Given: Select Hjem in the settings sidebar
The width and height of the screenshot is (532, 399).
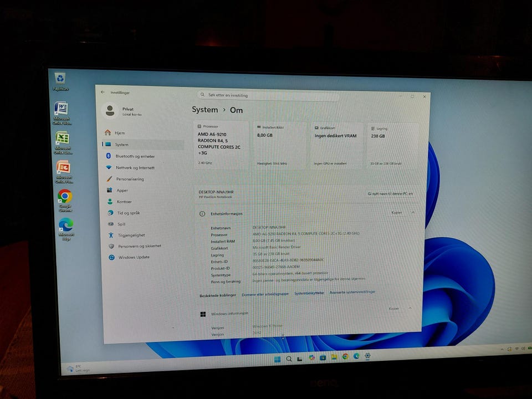Looking at the screenshot, I should [x=143, y=132].
